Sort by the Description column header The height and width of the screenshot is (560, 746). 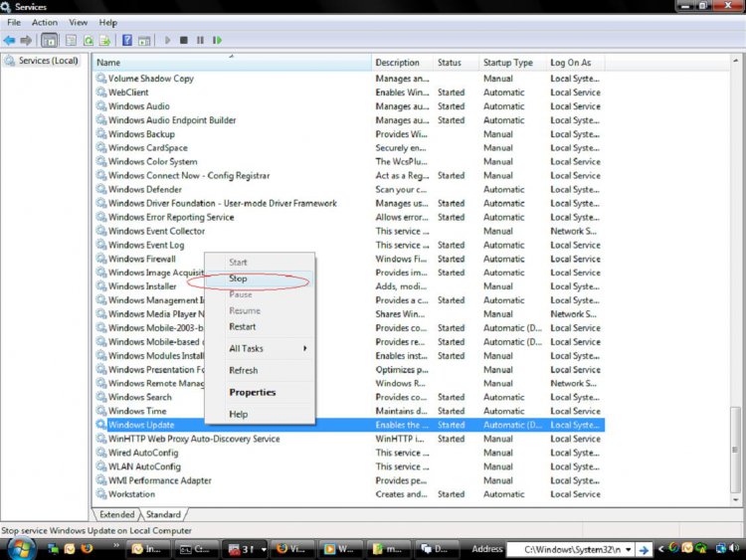click(x=402, y=63)
